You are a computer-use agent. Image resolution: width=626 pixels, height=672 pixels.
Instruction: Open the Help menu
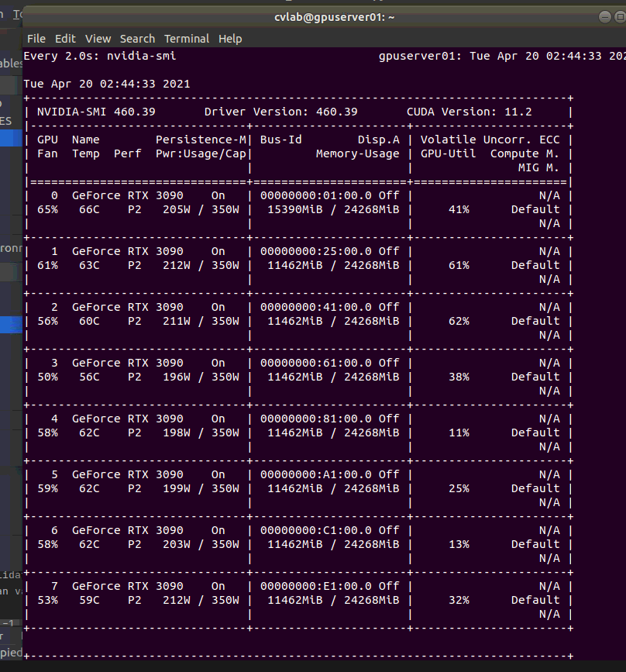pyautogui.click(x=230, y=39)
